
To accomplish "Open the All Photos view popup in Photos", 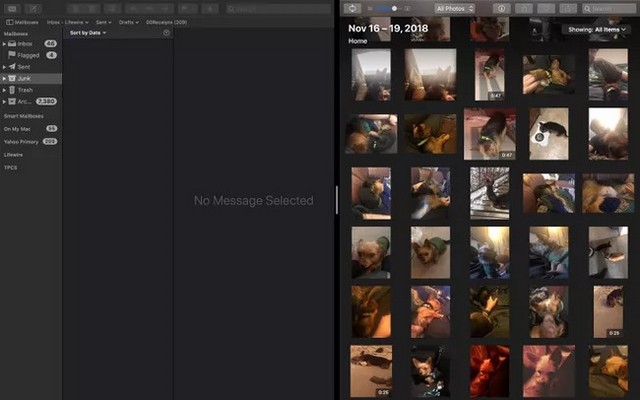I will 454,8.
